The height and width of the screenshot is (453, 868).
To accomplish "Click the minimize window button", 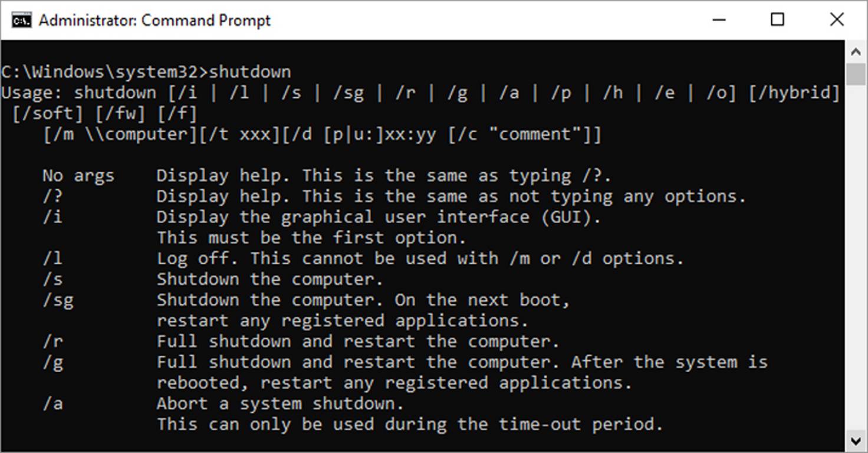I will click(x=719, y=19).
